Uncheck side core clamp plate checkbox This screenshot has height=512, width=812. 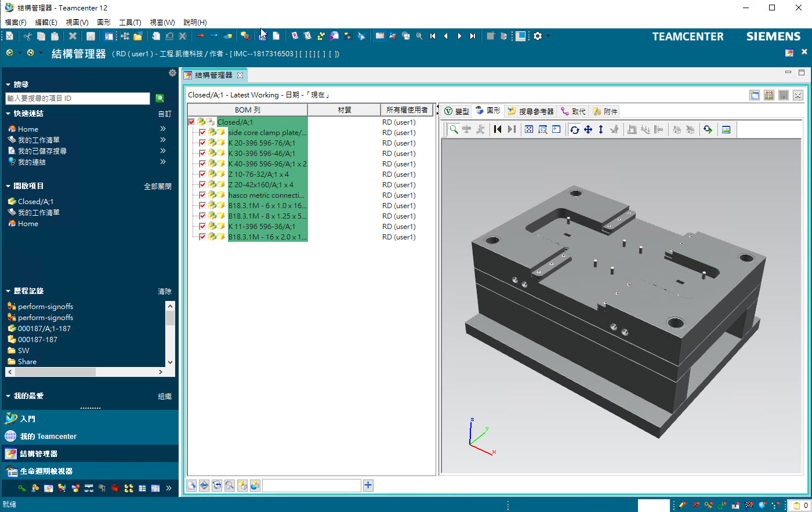tap(202, 133)
